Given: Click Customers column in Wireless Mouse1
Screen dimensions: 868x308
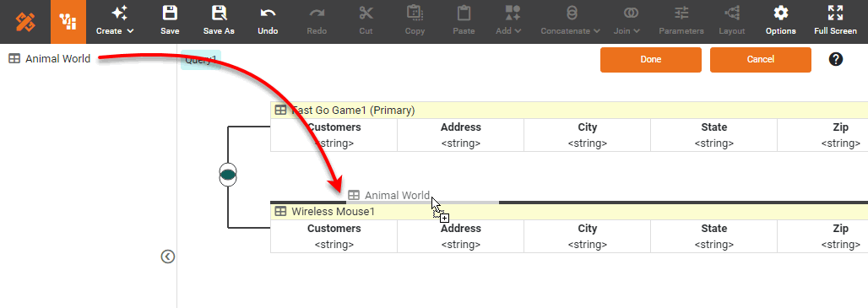Looking at the screenshot, I should (x=334, y=236).
